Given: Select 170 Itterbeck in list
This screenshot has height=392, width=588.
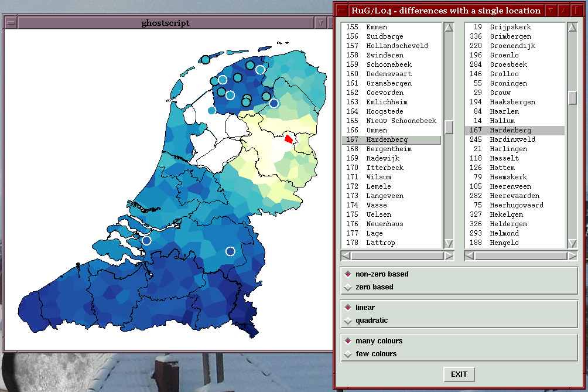Looking at the screenshot, I should click(x=391, y=168).
